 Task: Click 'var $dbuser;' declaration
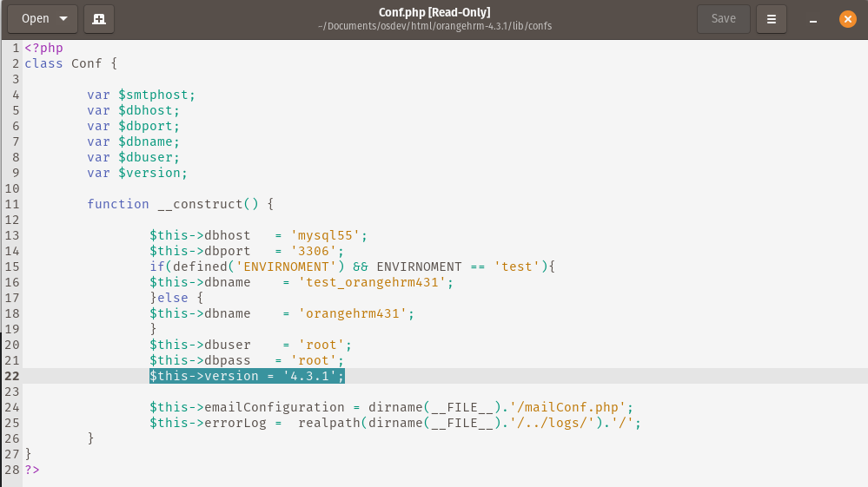point(134,157)
